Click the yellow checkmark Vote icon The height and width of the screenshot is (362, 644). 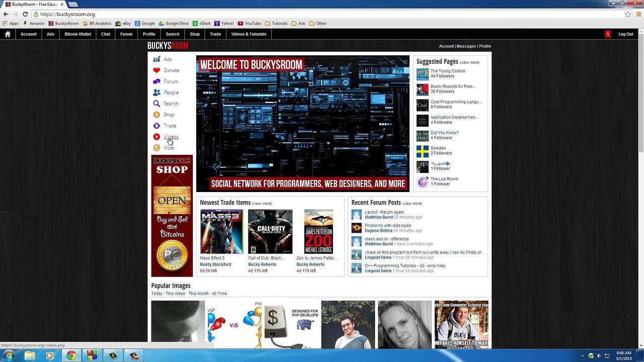[x=156, y=148]
